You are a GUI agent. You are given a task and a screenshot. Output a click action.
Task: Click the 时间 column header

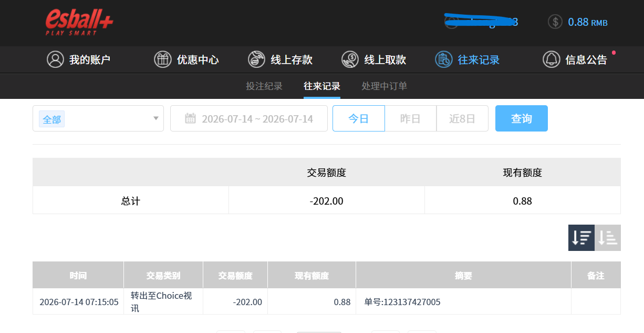click(78, 275)
